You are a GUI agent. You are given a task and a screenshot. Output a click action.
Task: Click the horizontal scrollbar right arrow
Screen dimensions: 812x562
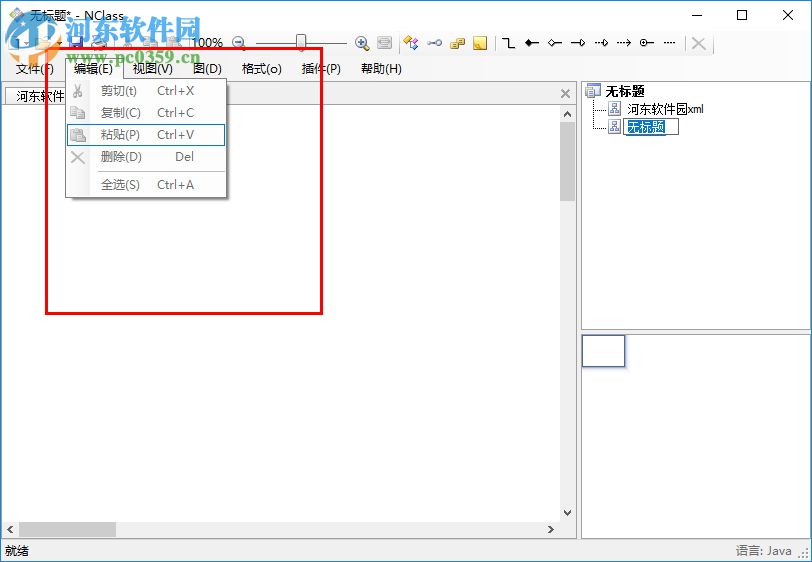click(551, 529)
